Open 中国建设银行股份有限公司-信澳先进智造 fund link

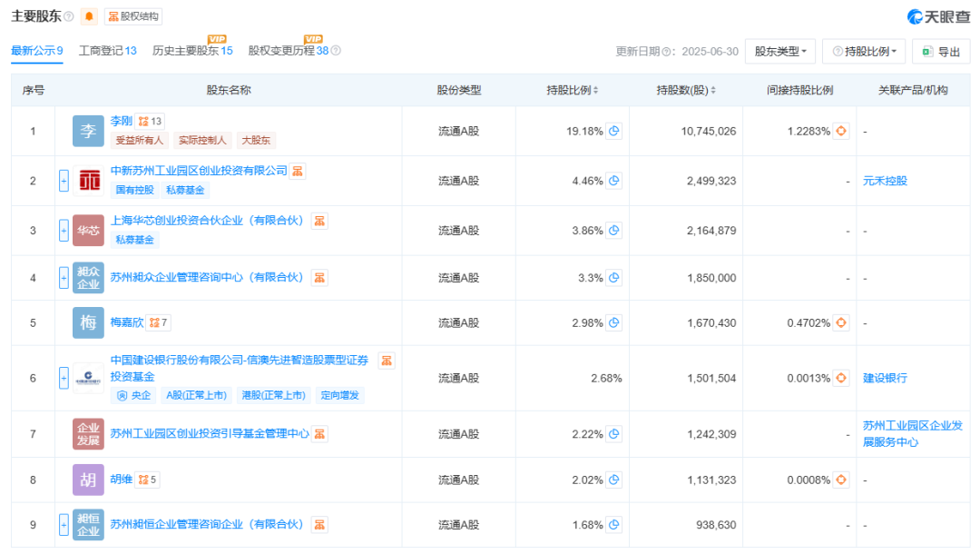(240, 369)
